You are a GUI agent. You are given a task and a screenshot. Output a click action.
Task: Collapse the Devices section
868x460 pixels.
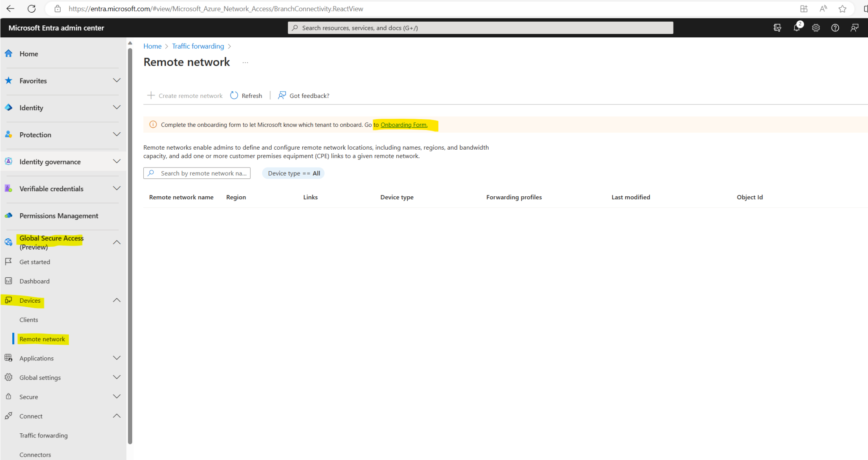[117, 300]
